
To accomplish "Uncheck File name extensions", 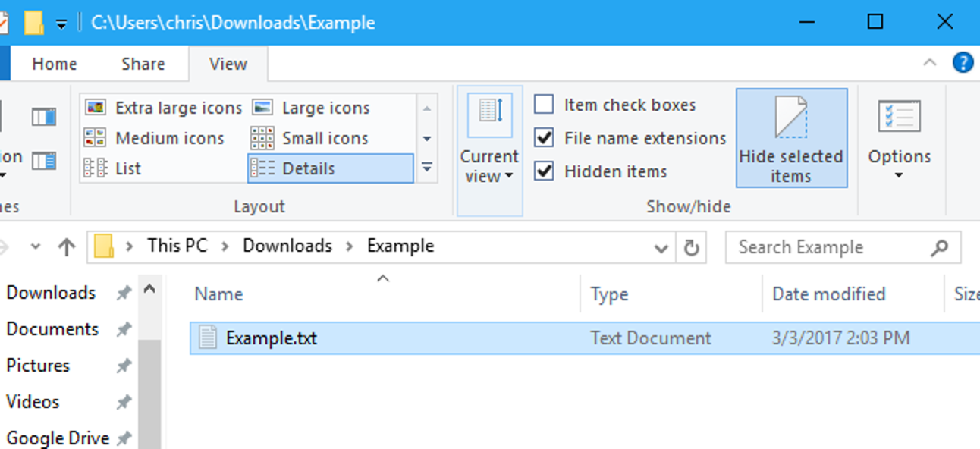I will 544,138.
